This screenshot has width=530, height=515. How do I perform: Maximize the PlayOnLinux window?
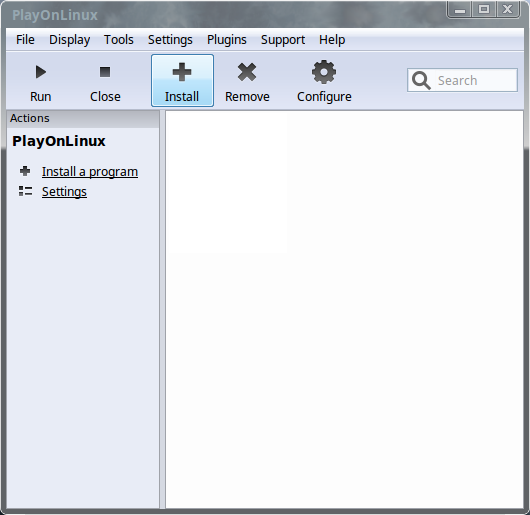click(484, 9)
